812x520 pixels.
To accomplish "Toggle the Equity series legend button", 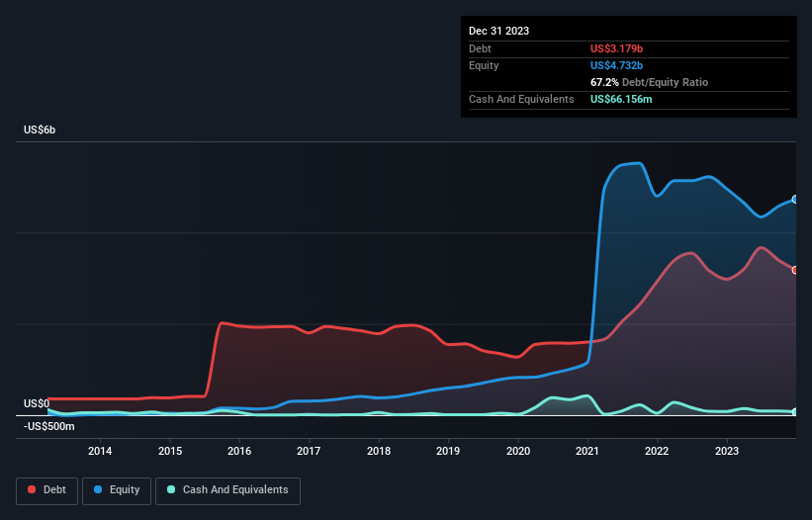I will 117,490.
